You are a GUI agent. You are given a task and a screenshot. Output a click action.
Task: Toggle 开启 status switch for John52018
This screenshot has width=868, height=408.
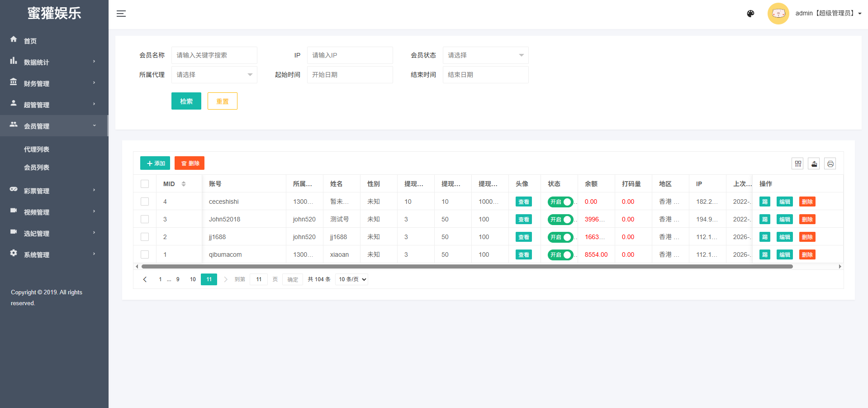(560, 219)
